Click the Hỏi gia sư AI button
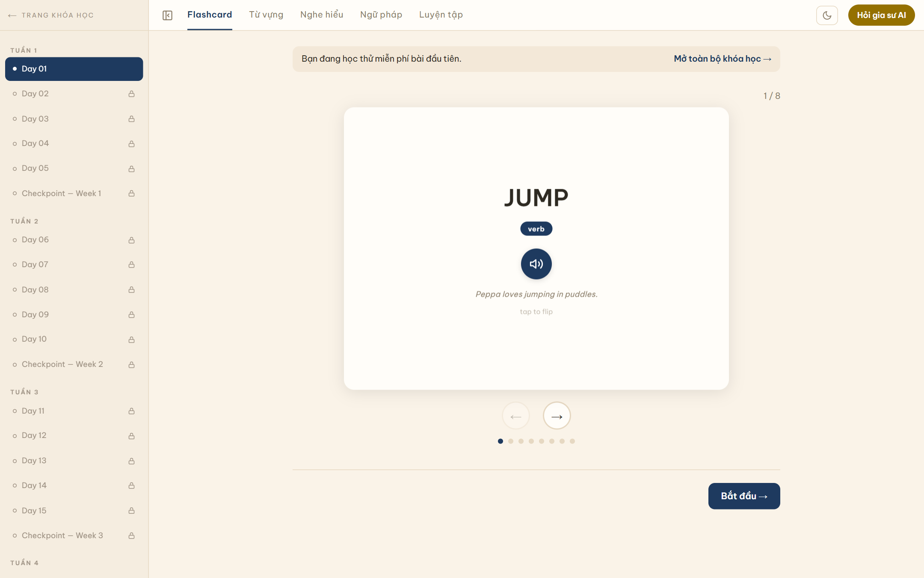Screen dimensions: 924x578 point(881,15)
